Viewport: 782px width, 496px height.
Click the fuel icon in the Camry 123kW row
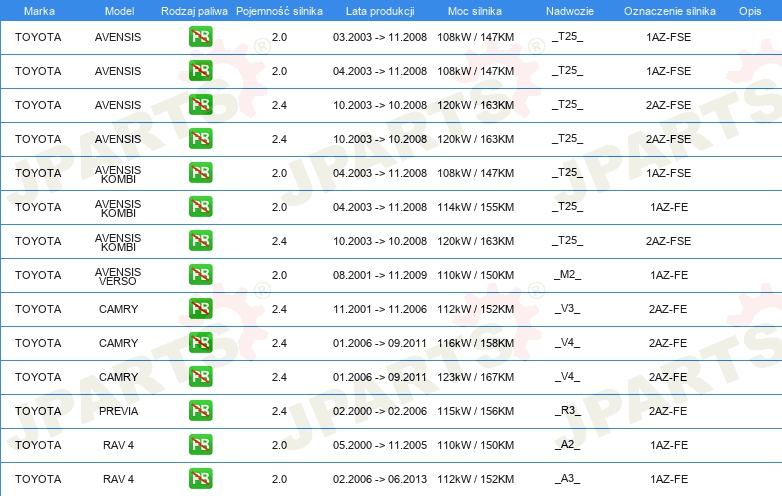coord(200,377)
